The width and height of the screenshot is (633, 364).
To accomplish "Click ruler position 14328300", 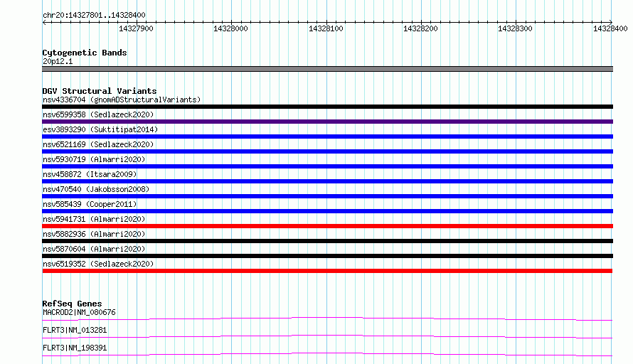I will point(515,28).
